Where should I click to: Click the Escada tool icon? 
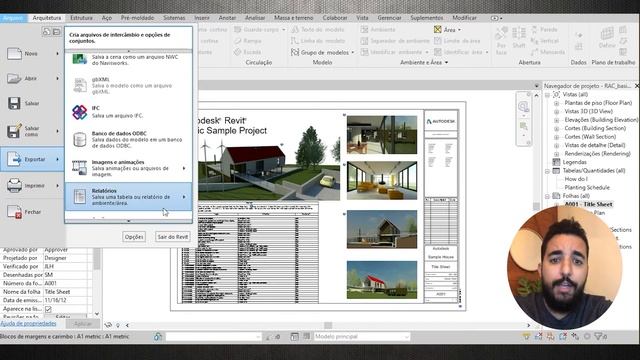coord(238,52)
